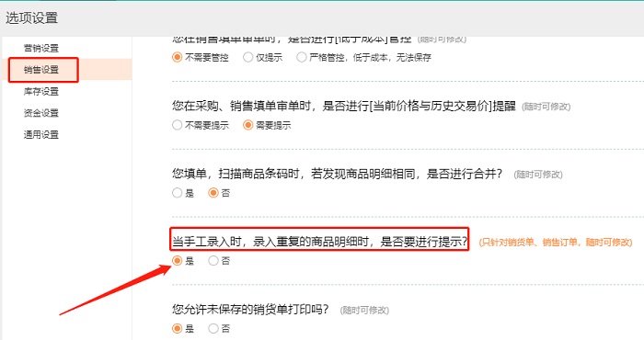Open 营销设置 in the sidebar
This screenshot has width=644, height=340.
tap(41, 48)
